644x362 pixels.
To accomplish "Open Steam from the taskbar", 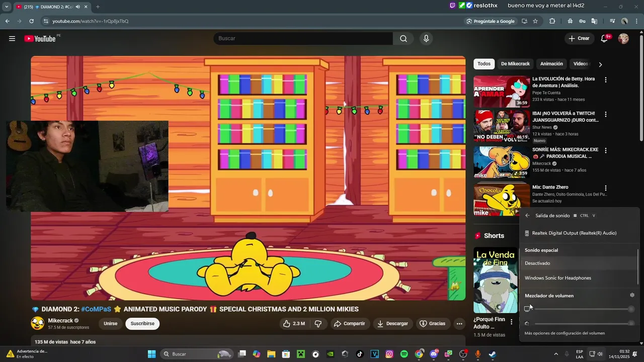I will click(x=493, y=354).
